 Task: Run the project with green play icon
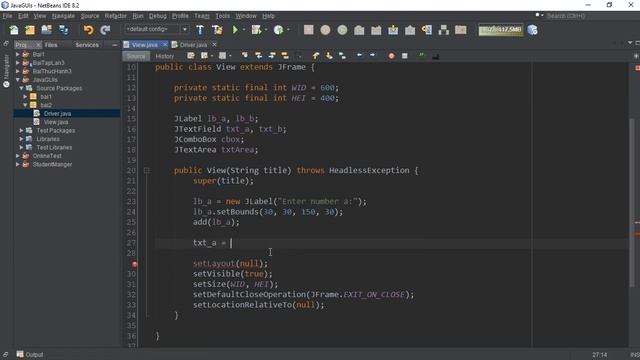coord(235,30)
